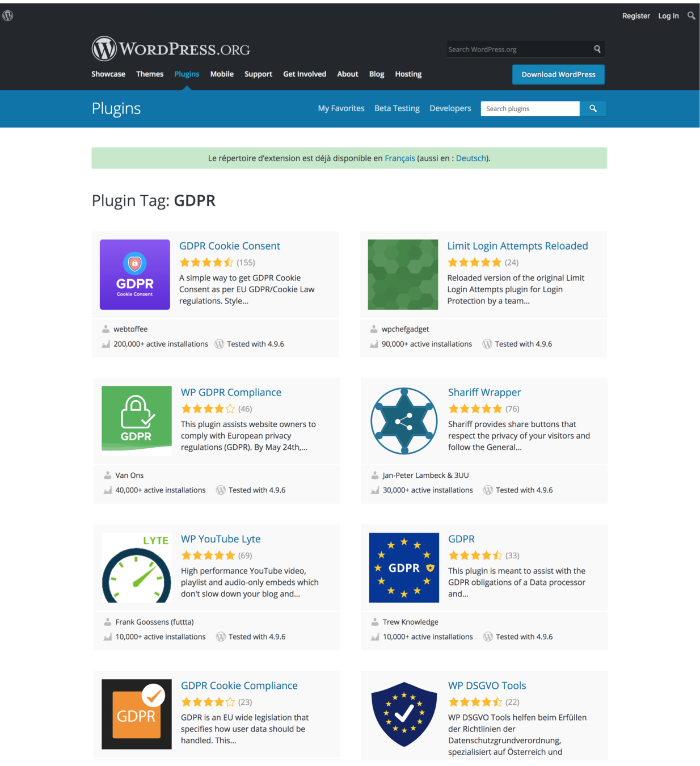This screenshot has height=766, width=700.
Task: Open the WP DSGVO Tools title link
Action: (x=487, y=685)
